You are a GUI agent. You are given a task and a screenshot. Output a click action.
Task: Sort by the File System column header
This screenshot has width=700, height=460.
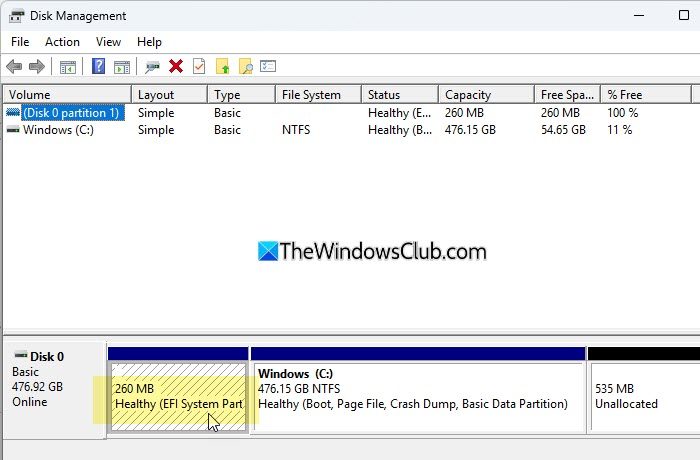pos(318,95)
